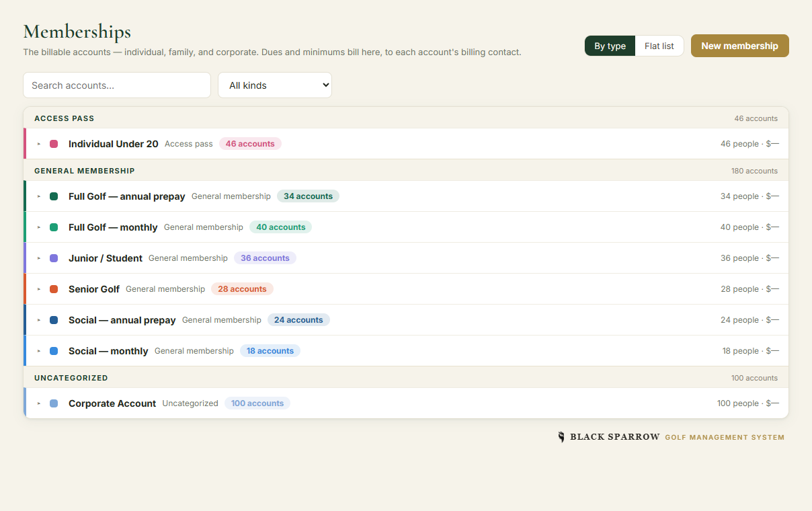Click the 34 people · $— summary

[749, 196]
